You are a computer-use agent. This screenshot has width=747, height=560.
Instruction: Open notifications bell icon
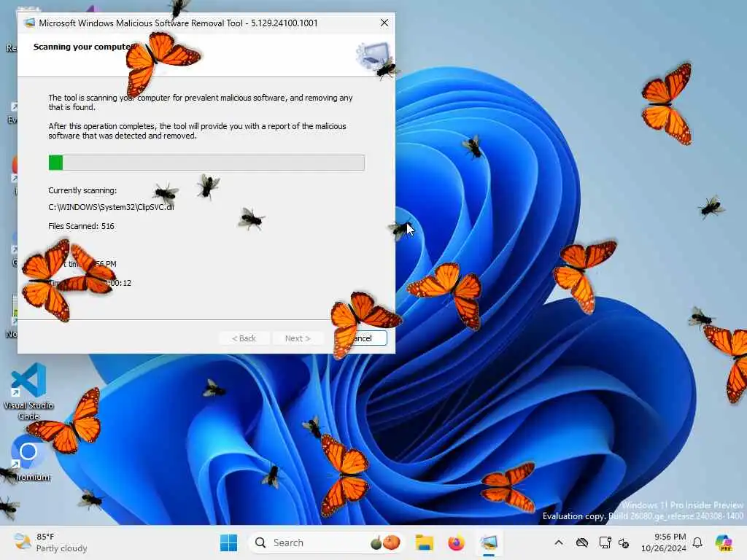(697, 542)
